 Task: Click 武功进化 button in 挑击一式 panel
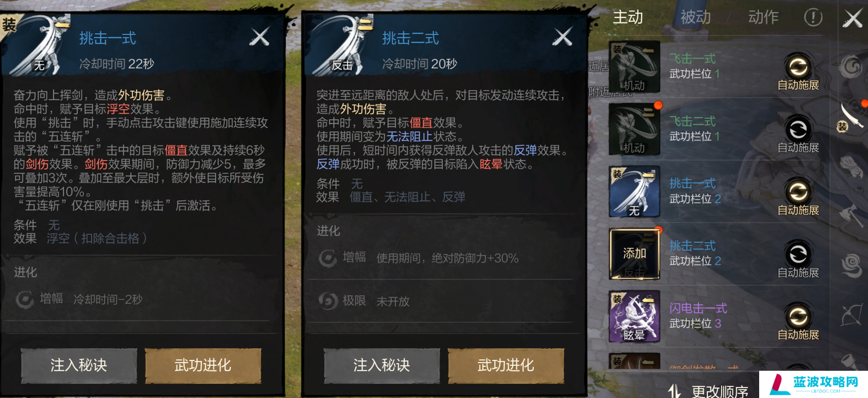203,365
